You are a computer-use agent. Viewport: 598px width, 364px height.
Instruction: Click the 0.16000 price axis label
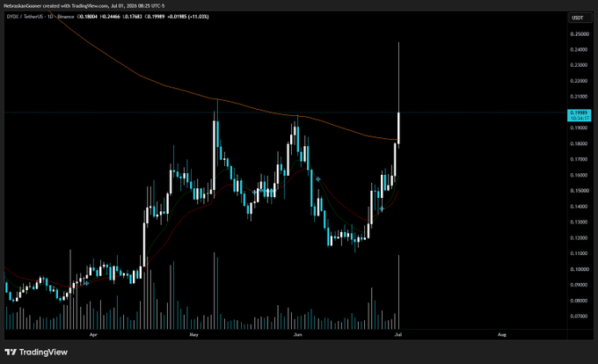[x=579, y=175]
